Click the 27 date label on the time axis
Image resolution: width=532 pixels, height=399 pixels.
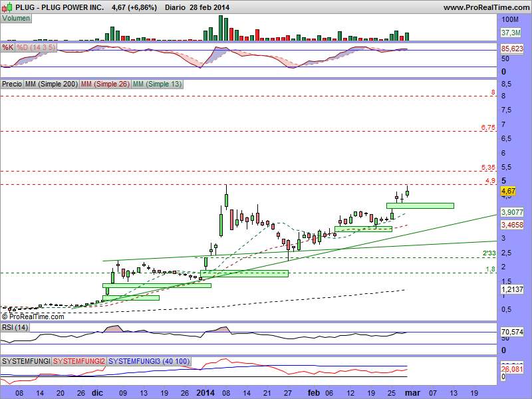tap(288, 393)
